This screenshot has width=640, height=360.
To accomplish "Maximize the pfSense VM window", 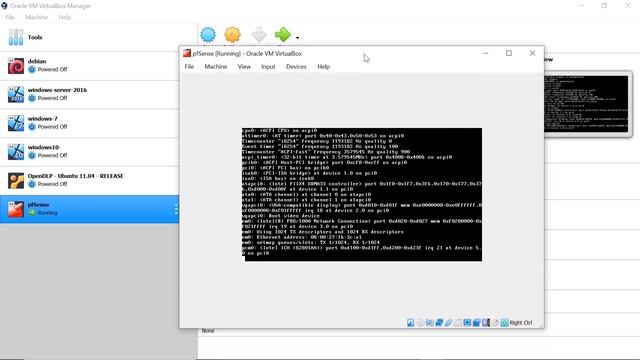I will point(509,53).
